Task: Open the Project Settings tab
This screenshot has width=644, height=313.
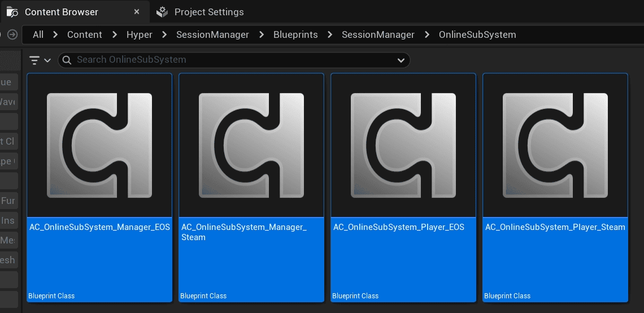Action: [209, 12]
